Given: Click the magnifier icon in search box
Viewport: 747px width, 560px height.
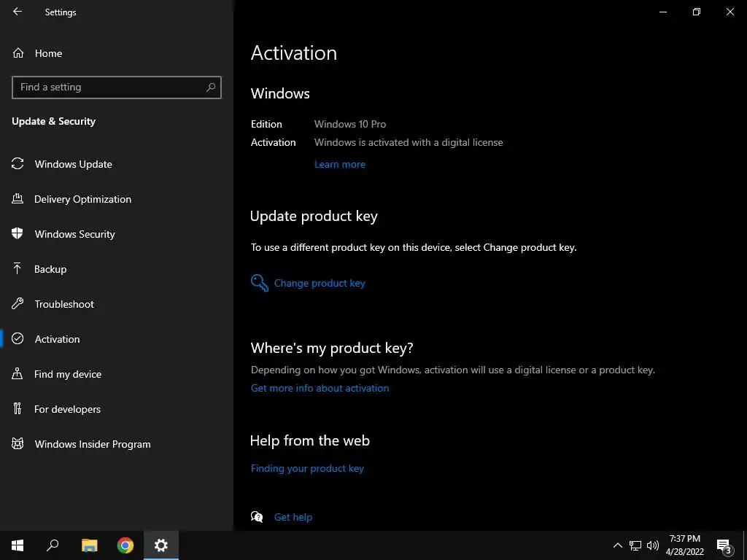Looking at the screenshot, I should (x=211, y=87).
